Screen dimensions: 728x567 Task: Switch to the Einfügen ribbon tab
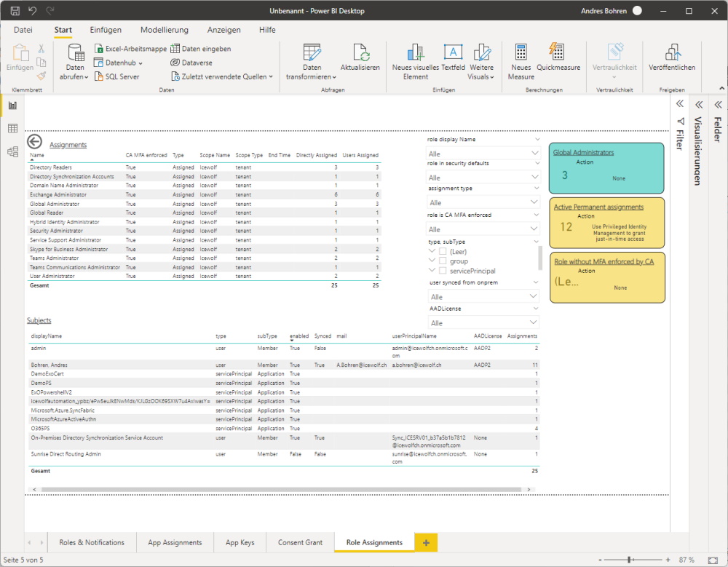106,30
